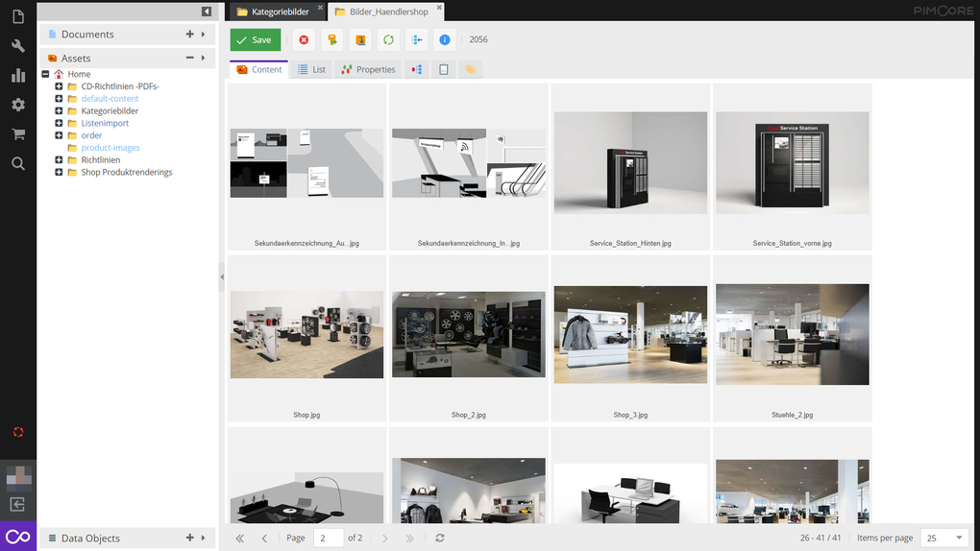Expand the Data Objects panel plus icon
The height and width of the screenshot is (551, 980).
coord(190,538)
